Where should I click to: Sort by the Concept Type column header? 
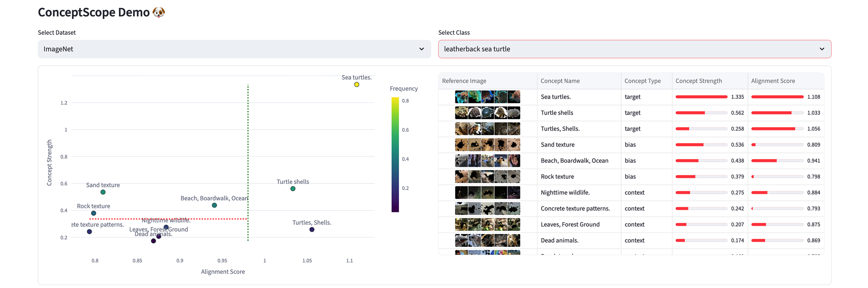tap(646, 81)
